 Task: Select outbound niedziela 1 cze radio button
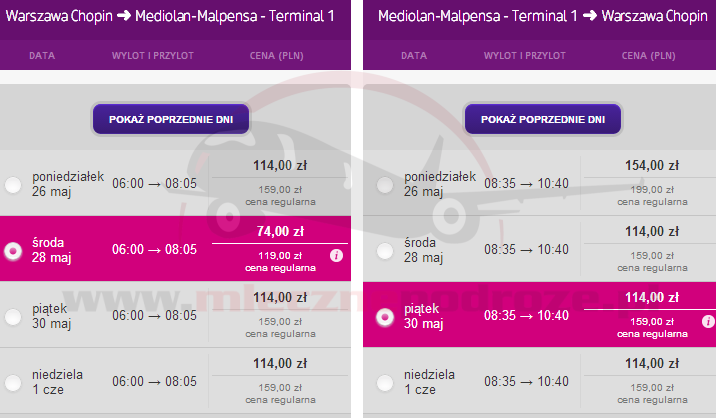[x=13, y=383]
